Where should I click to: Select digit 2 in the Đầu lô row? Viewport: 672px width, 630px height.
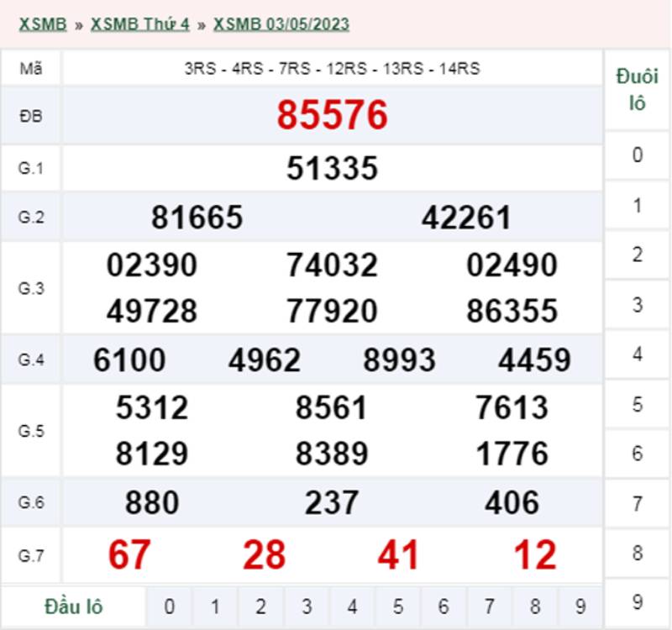261,606
